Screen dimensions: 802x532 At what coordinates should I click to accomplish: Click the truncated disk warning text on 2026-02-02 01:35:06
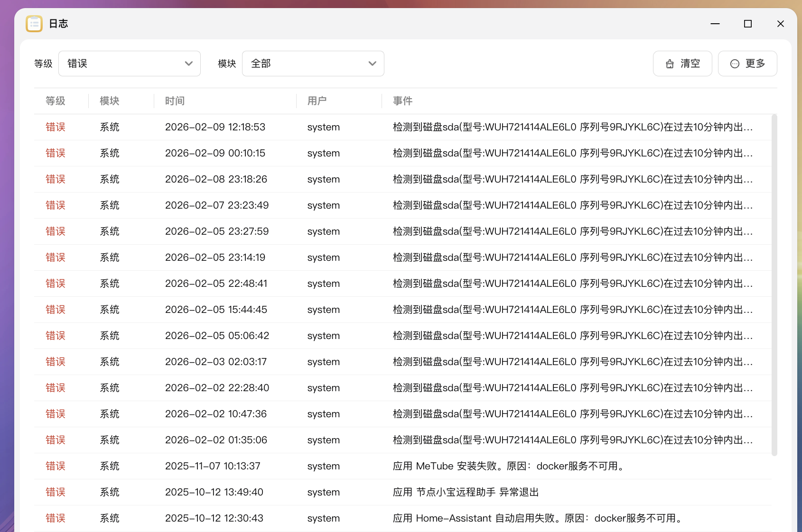[x=569, y=440]
